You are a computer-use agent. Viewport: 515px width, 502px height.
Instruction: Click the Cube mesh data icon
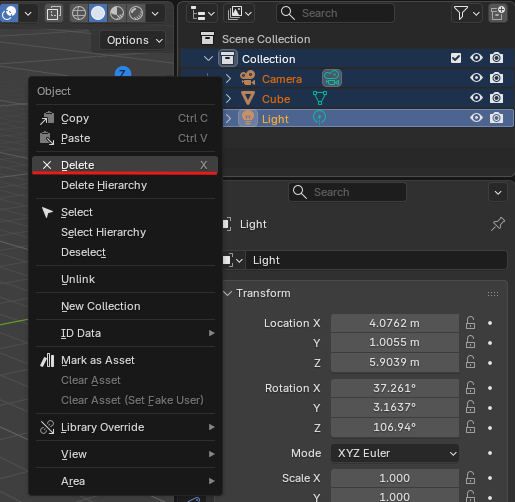[x=320, y=98]
